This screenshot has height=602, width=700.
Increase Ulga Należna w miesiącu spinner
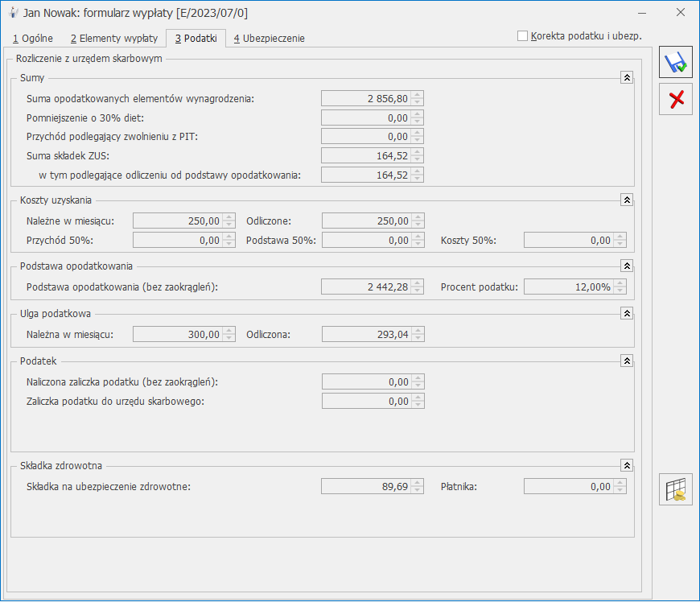(229, 331)
